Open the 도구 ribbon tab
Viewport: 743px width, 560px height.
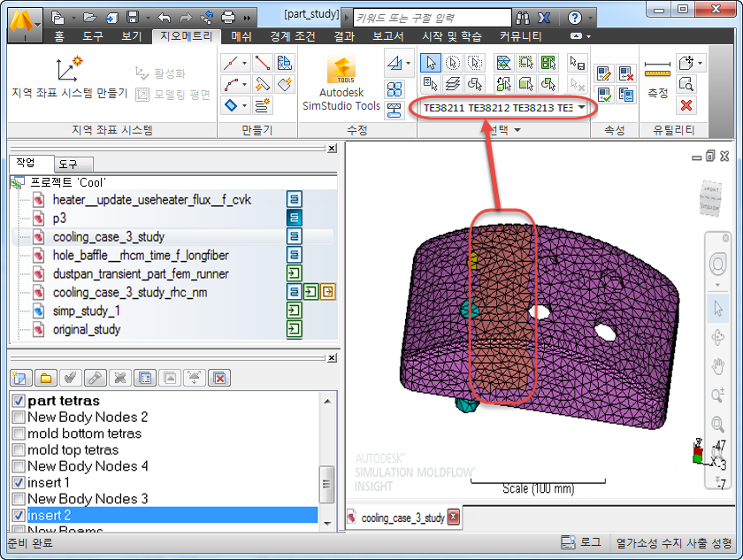(92, 36)
